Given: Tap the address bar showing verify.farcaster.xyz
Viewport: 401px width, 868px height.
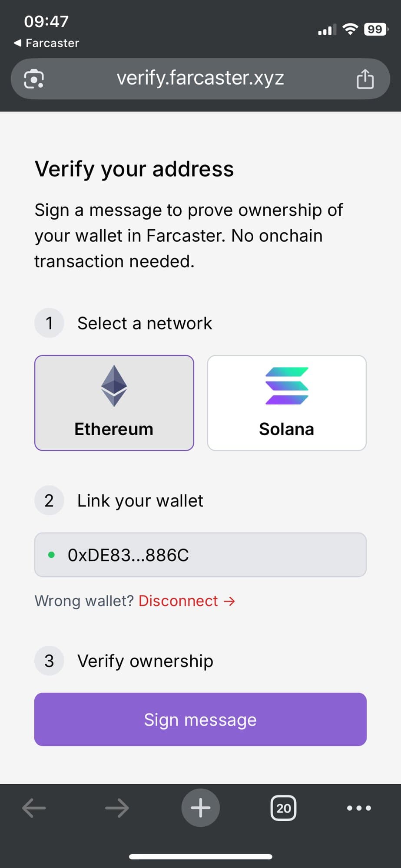Looking at the screenshot, I should [200, 79].
